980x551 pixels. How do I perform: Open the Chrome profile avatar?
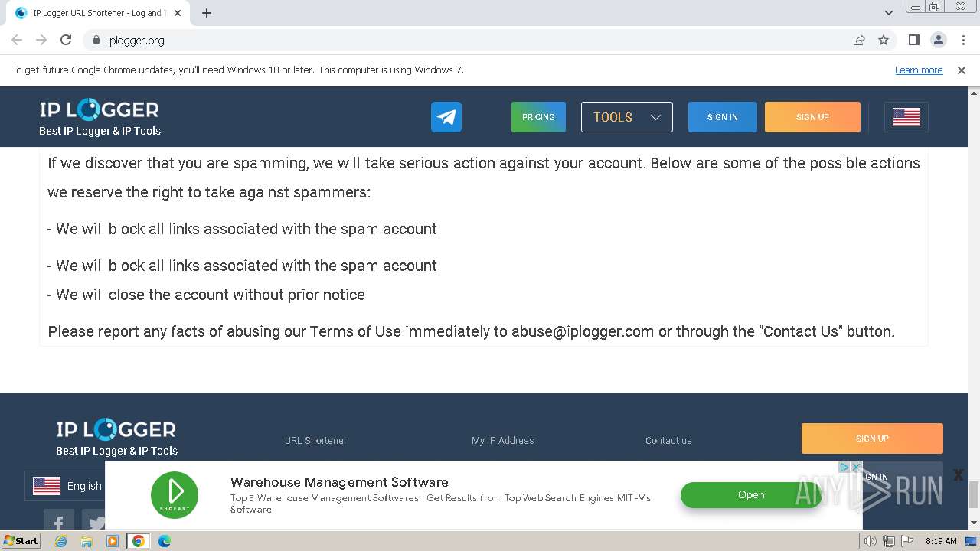coord(939,40)
